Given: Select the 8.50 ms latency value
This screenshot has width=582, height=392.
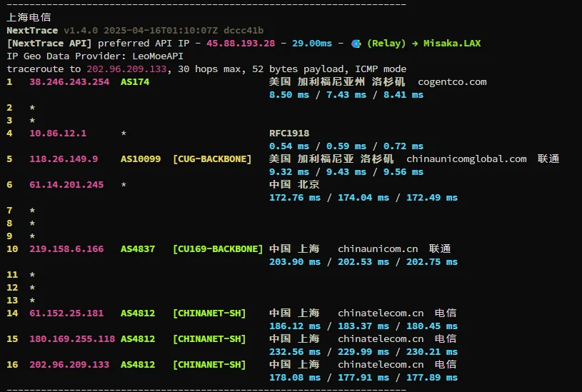Looking at the screenshot, I should coord(289,95).
